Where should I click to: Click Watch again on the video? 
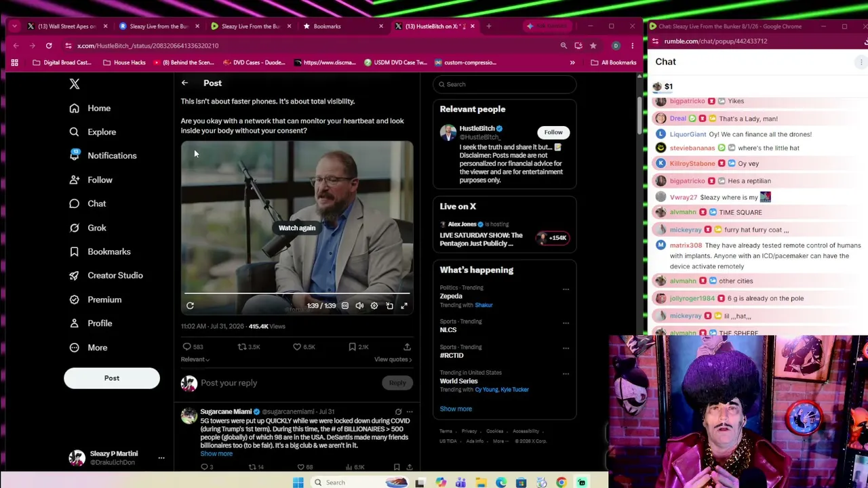297,228
